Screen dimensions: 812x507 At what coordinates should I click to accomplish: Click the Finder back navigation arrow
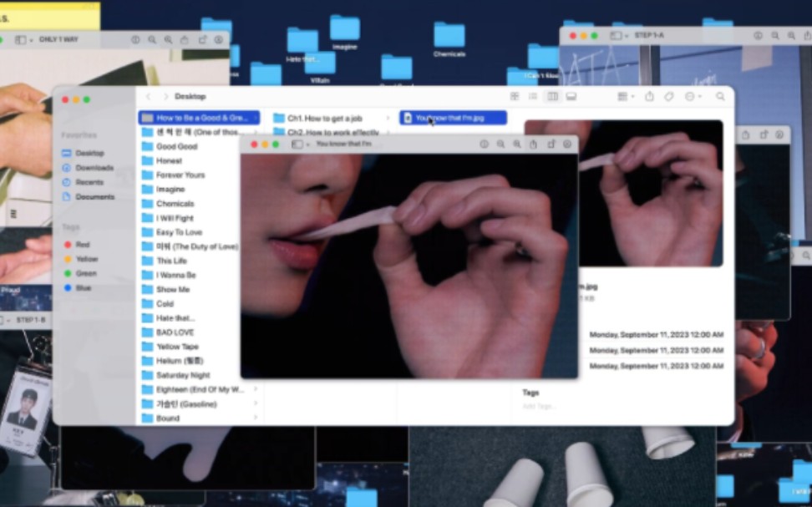pos(149,97)
